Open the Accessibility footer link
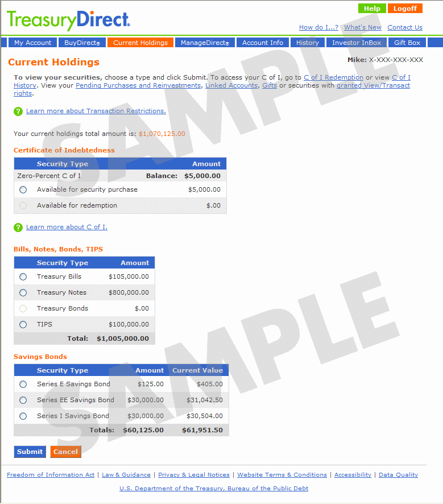The width and height of the screenshot is (443, 504). pos(353,475)
